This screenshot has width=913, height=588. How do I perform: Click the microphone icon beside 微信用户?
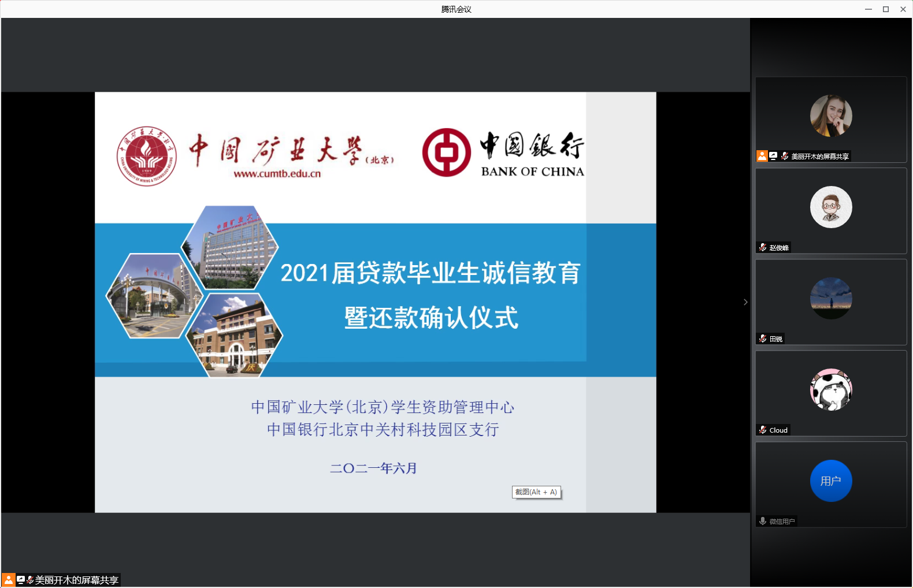tap(763, 521)
